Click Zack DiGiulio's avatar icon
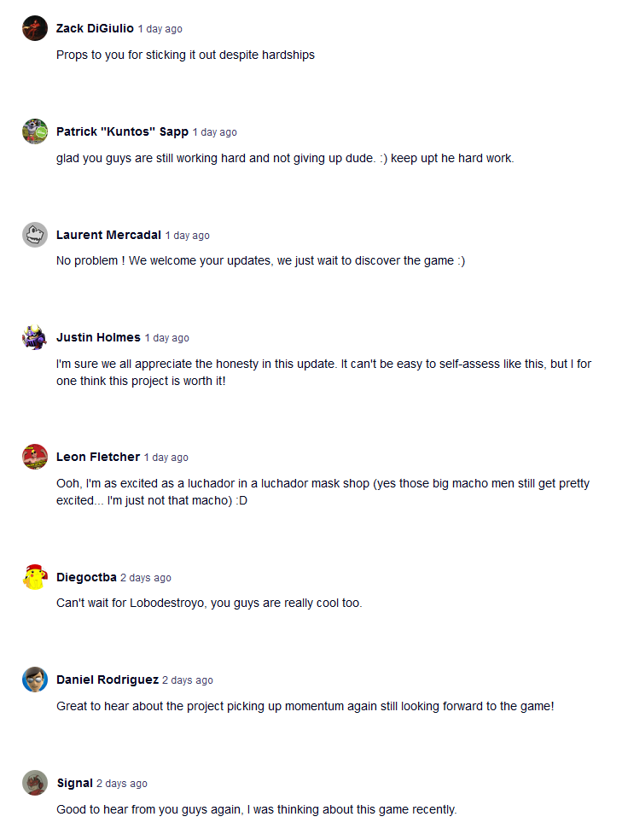This screenshot has height=840, width=628. (35, 29)
